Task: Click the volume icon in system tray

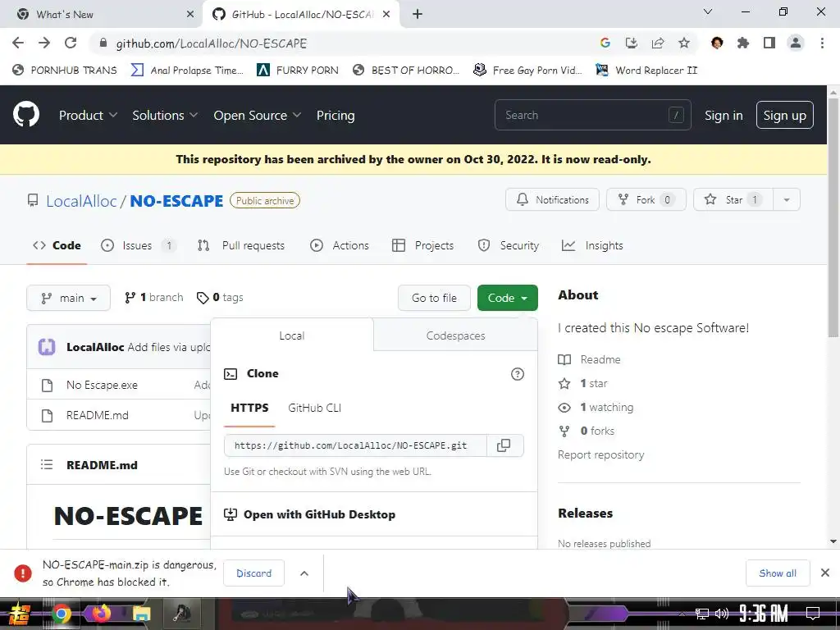Action: 722,614
